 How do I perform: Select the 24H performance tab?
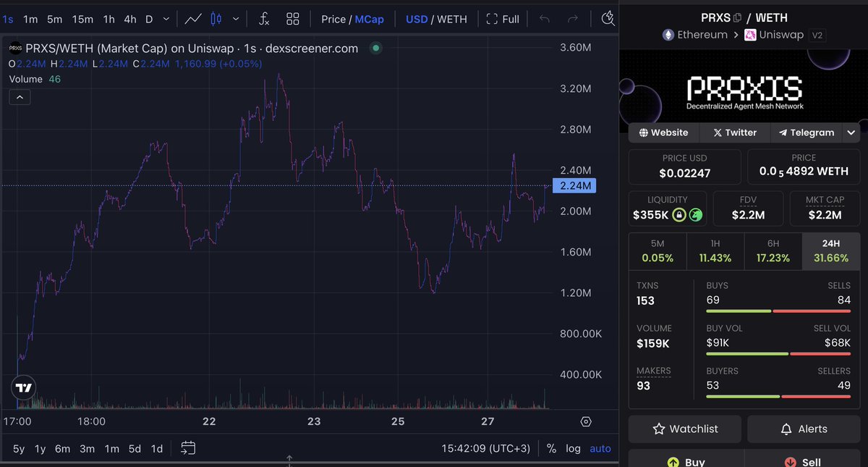[x=830, y=250]
